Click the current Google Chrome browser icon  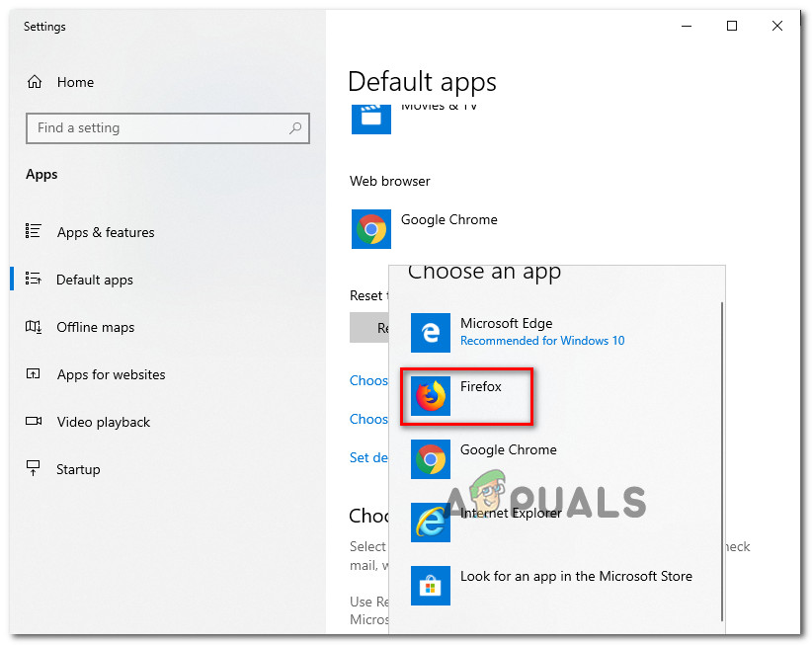pos(371,229)
